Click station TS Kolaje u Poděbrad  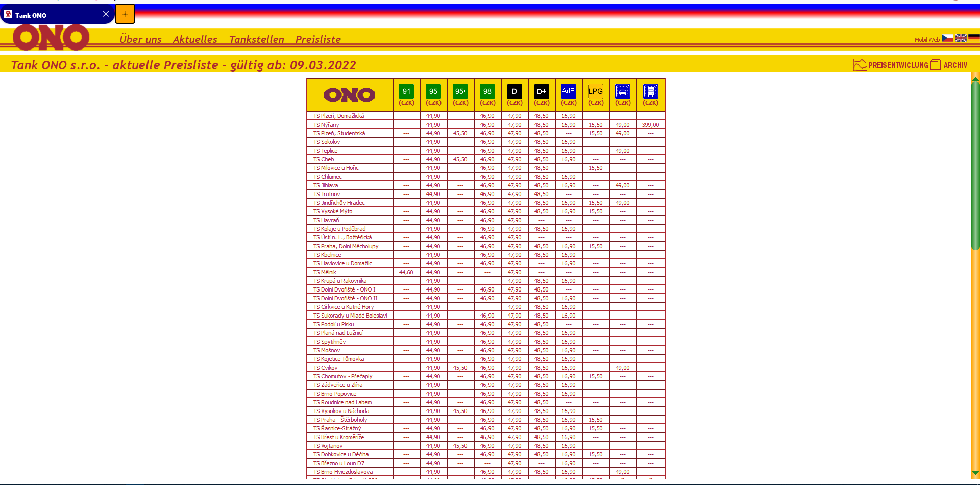pos(339,229)
